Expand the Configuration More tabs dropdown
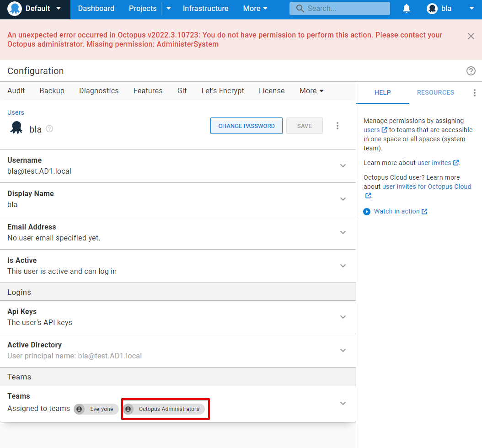This screenshot has height=448, width=482. (x=311, y=91)
